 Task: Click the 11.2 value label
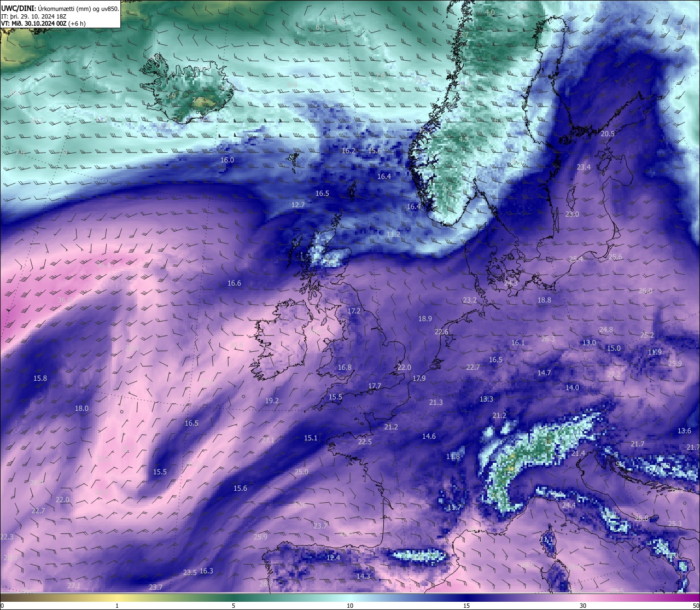[x=393, y=234]
